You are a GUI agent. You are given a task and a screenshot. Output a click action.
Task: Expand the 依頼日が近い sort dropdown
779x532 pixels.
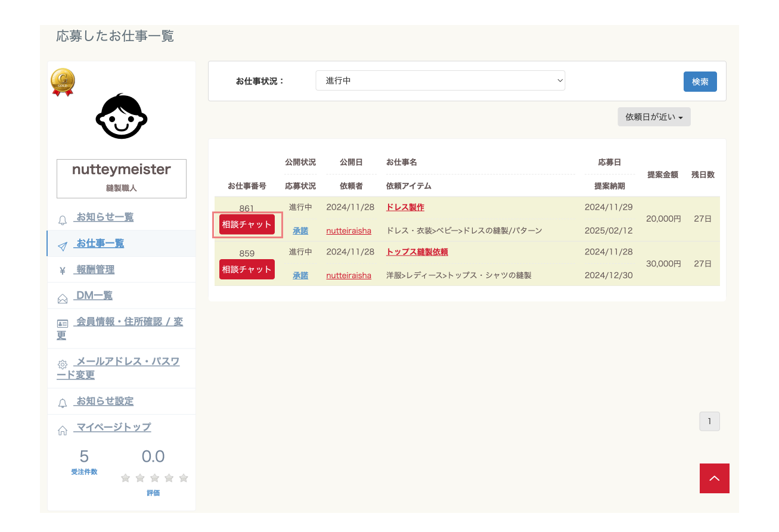[654, 117]
